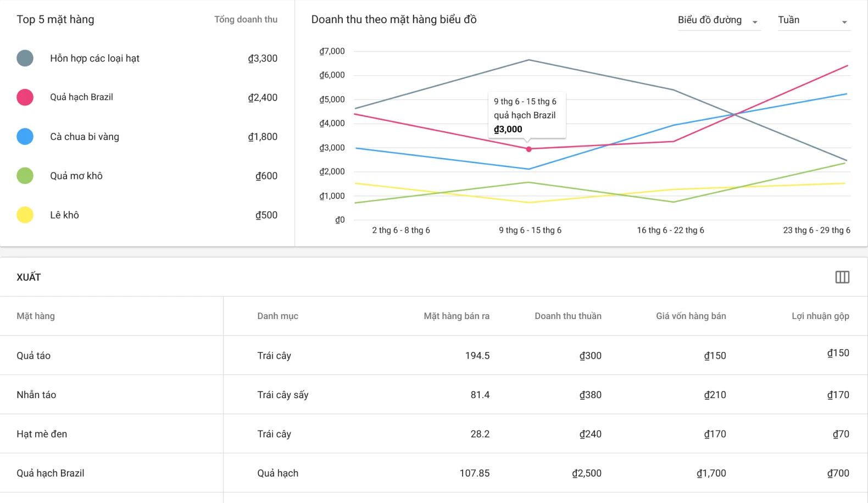
Task: Click the column chooser icon in export bar
Action: pos(842,277)
